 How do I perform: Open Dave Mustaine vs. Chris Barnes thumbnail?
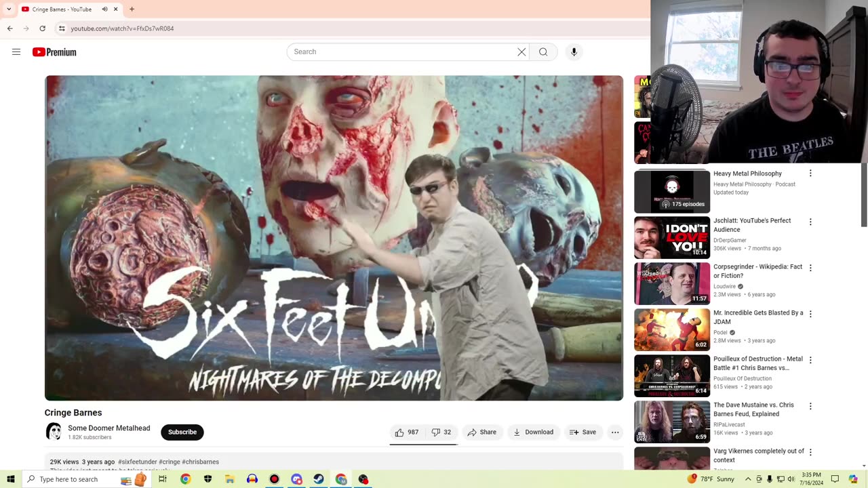[672, 422]
